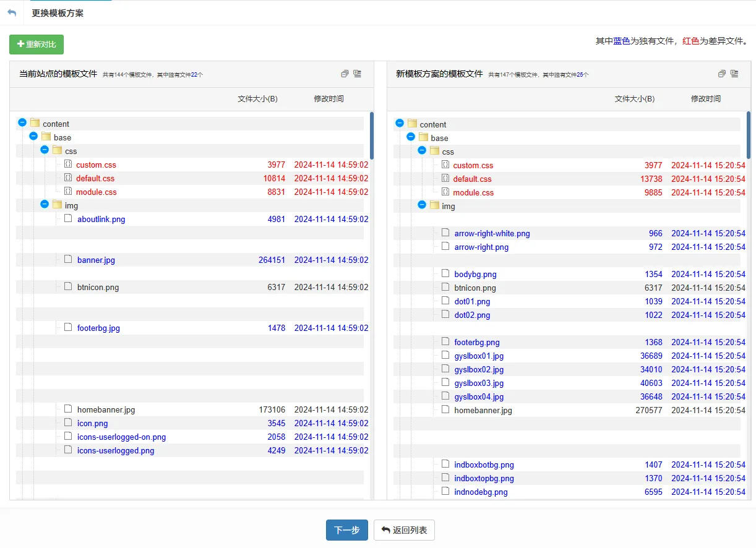Image resolution: width=756 pixels, height=548 pixels.
Task: Click the left panel vertical scrollbar
Action: [x=371, y=136]
